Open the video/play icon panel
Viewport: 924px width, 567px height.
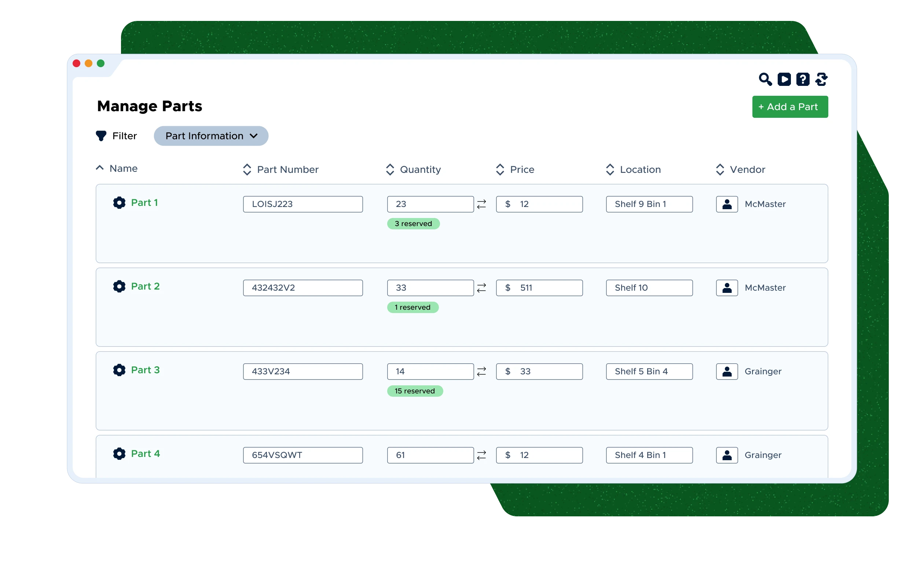click(785, 79)
